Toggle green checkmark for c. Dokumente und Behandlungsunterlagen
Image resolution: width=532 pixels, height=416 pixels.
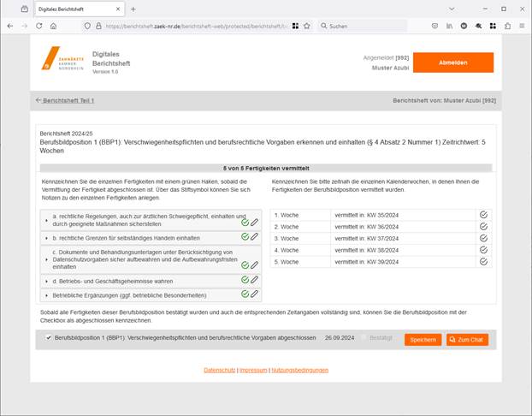pyautogui.click(x=245, y=264)
